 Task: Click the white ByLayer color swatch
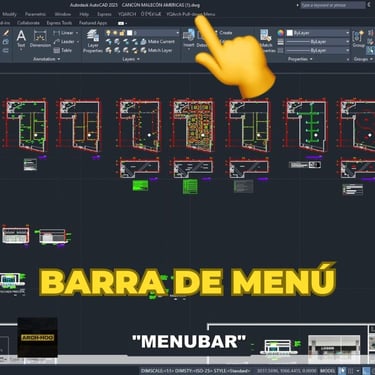point(290,33)
